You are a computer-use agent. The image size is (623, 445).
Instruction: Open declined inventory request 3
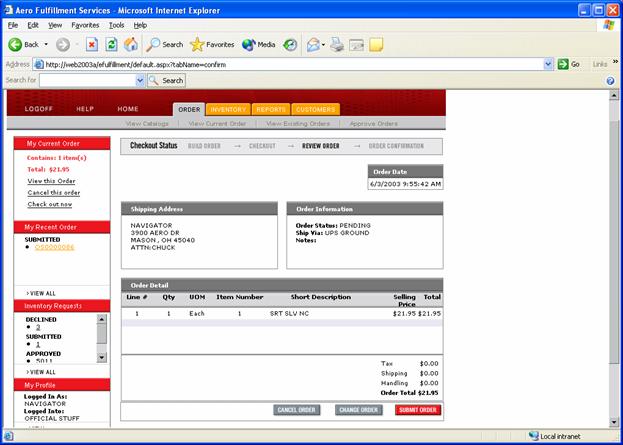click(38, 327)
